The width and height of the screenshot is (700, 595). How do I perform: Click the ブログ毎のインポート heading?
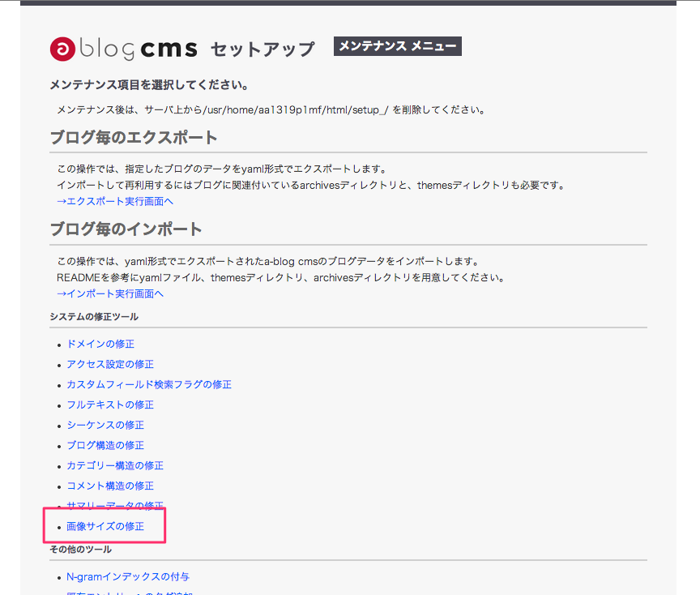click(126, 229)
